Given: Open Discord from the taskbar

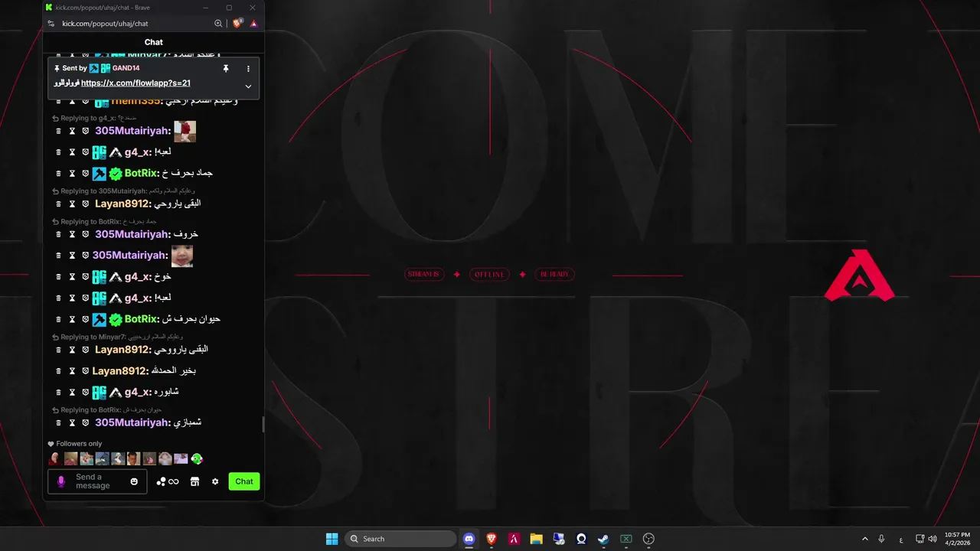Looking at the screenshot, I should point(469,539).
